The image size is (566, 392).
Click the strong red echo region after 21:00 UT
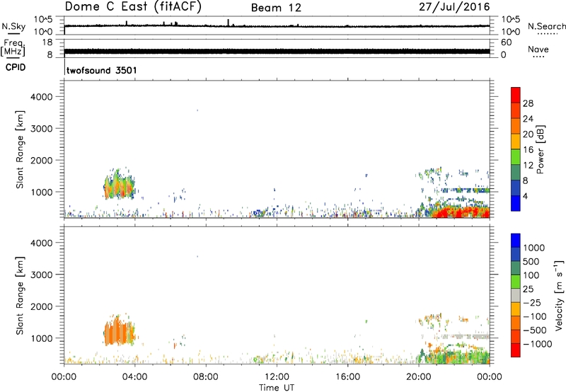coord(461,212)
